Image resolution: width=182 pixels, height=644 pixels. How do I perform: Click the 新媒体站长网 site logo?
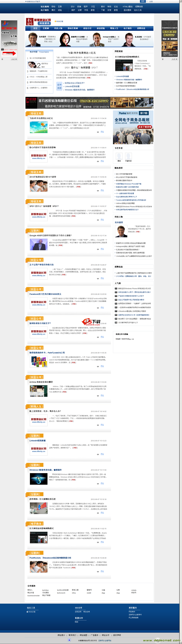click(39, 21)
